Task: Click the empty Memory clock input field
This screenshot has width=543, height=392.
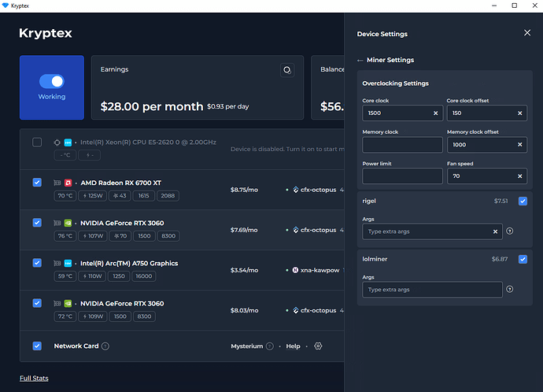Action: coord(402,145)
